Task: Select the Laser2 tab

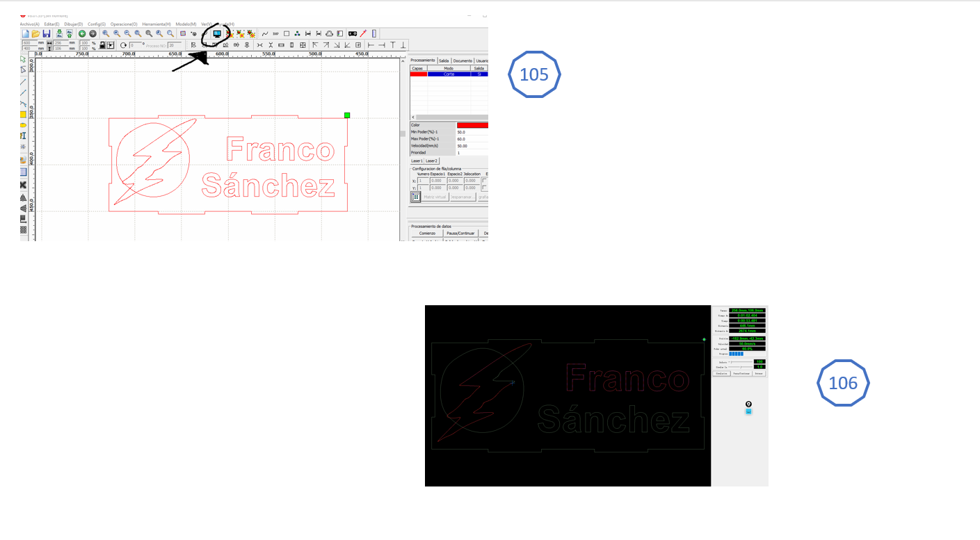Action: [432, 161]
